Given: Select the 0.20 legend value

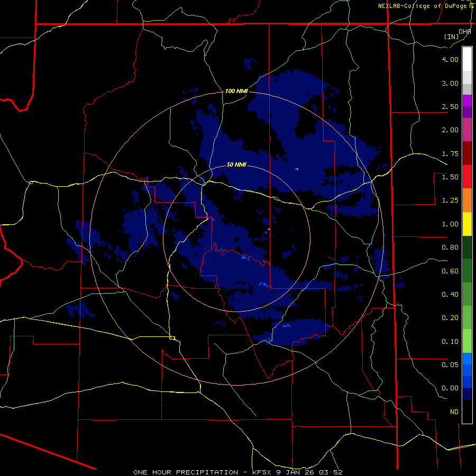Looking at the screenshot, I should click(x=450, y=318).
